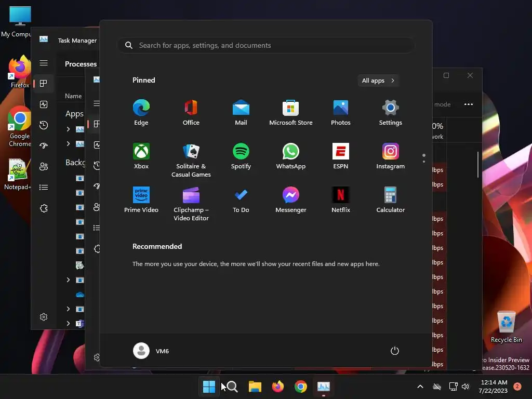The height and width of the screenshot is (399, 532).
Task: Open network status in system tray
Action: click(453, 387)
